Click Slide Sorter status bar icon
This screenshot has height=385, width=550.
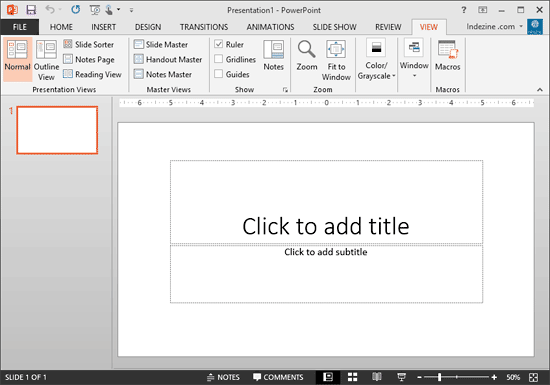click(x=353, y=377)
